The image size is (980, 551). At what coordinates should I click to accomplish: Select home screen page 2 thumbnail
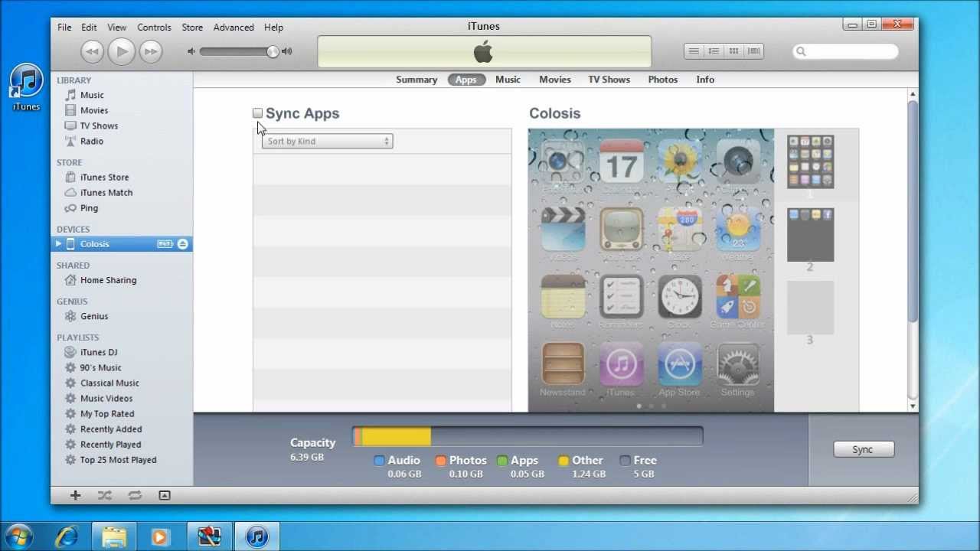pyautogui.click(x=810, y=234)
